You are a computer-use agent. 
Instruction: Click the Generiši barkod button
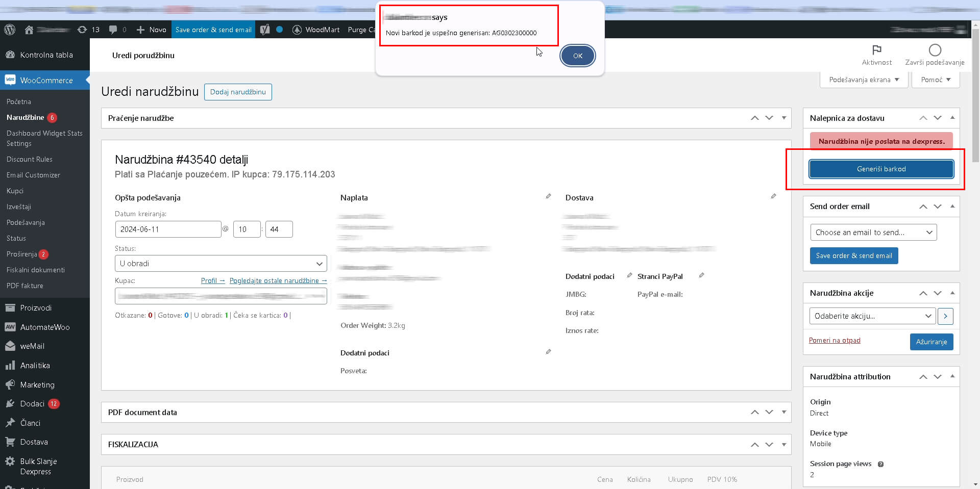(x=881, y=169)
